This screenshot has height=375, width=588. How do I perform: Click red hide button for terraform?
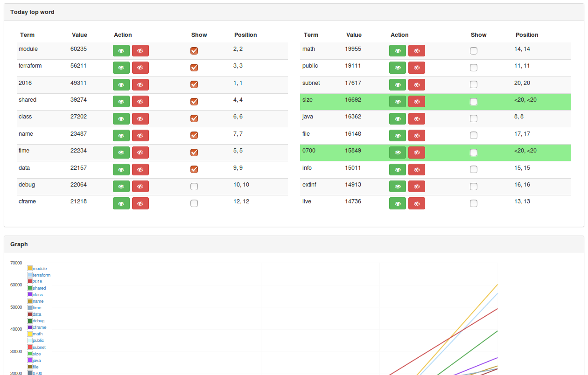[x=140, y=68]
